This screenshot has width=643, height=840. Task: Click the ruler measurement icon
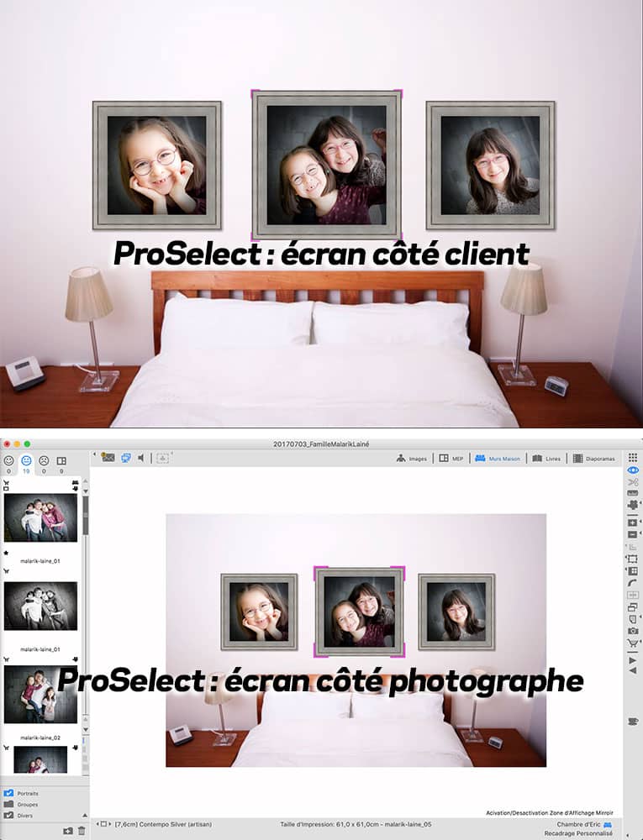tap(633, 493)
